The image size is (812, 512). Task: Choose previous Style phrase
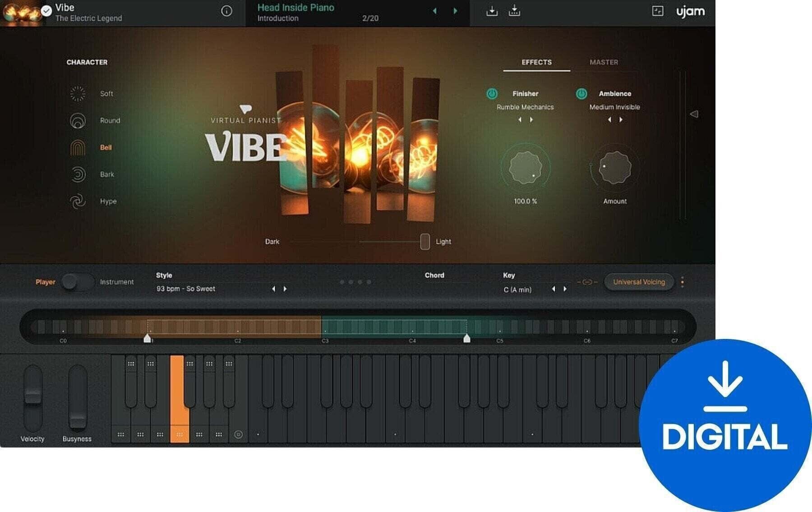click(273, 289)
